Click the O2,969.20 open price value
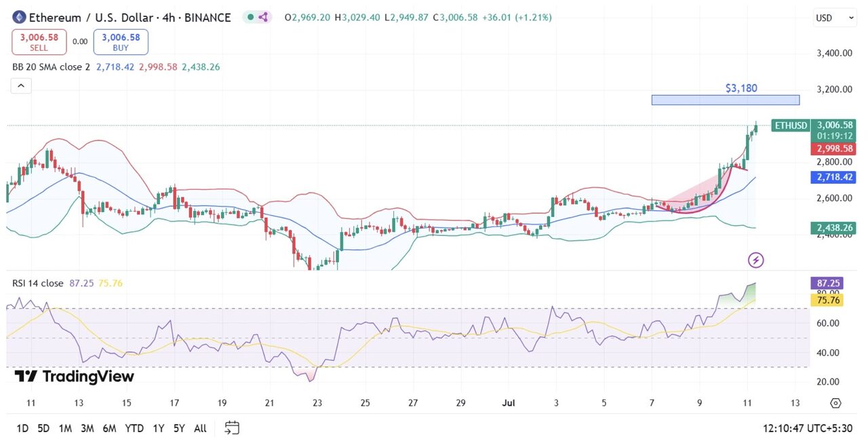868x447 pixels. click(307, 18)
